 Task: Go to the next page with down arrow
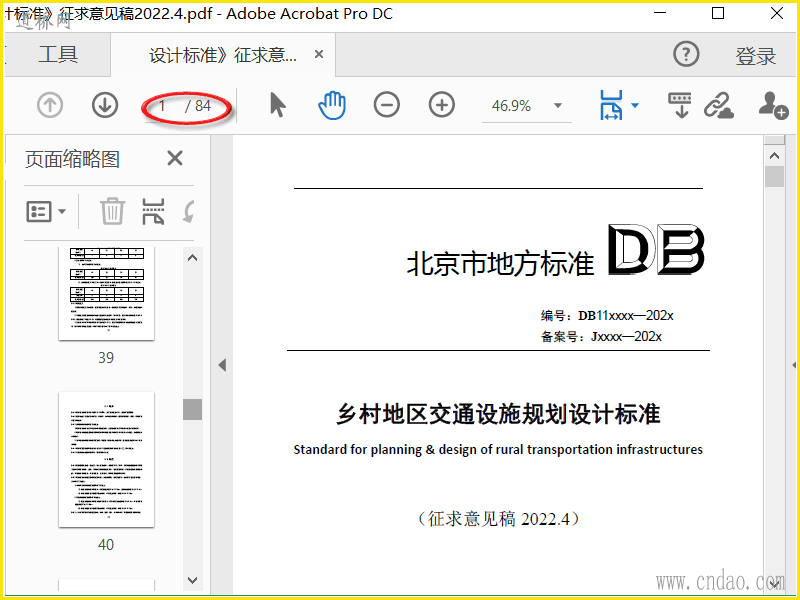click(105, 105)
